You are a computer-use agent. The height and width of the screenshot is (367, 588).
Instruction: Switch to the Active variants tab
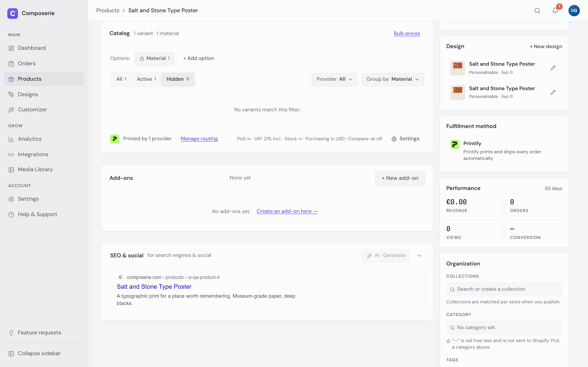click(x=146, y=79)
